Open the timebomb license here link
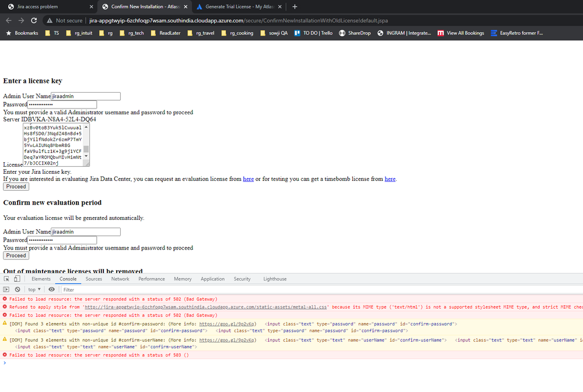 tap(390, 179)
